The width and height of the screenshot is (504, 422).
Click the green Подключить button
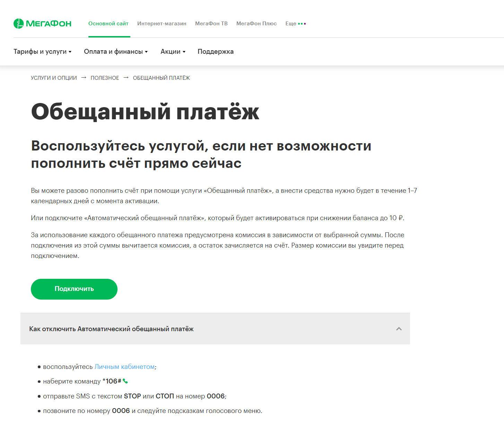(x=74, y=289)
